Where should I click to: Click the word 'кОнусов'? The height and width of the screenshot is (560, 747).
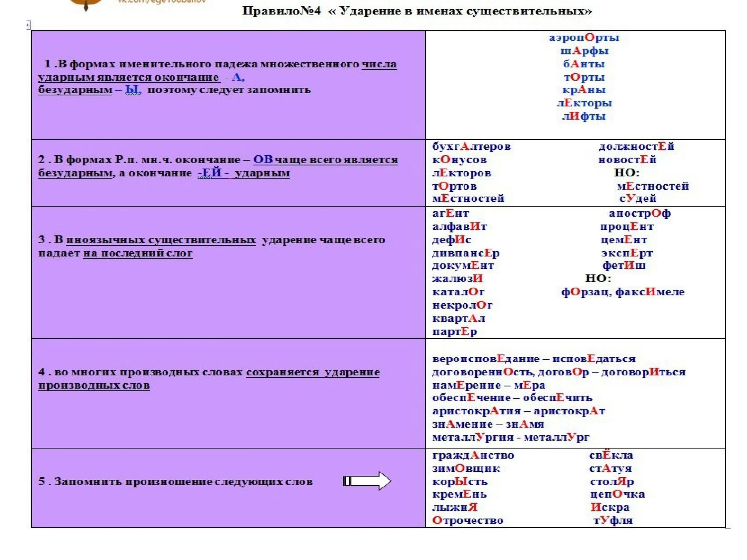point(459,160)
